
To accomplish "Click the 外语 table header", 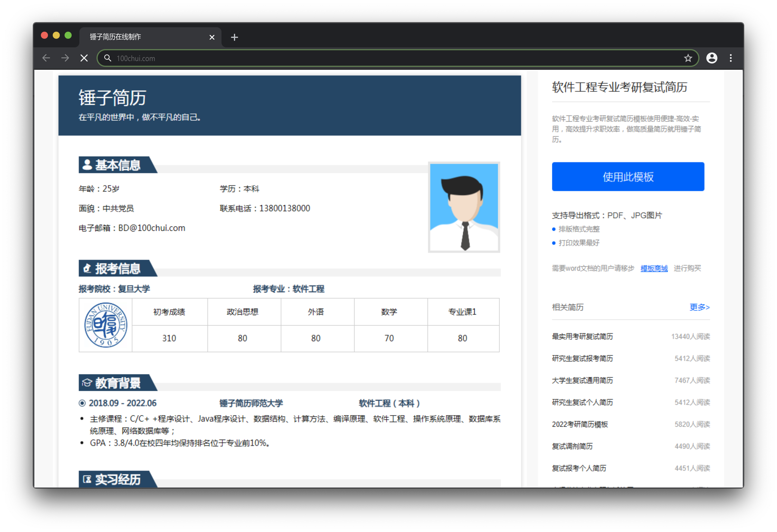I will tap(316, 312).
